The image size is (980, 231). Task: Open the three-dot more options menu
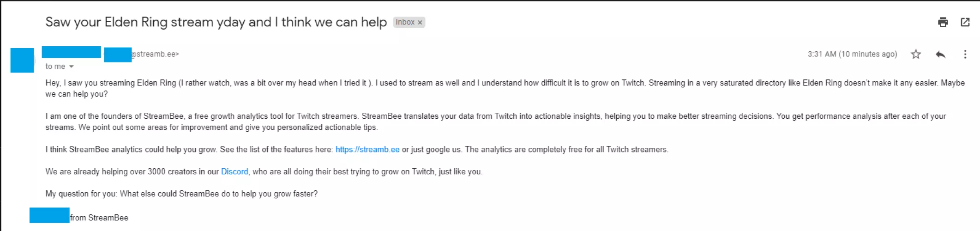coord(965,55)
